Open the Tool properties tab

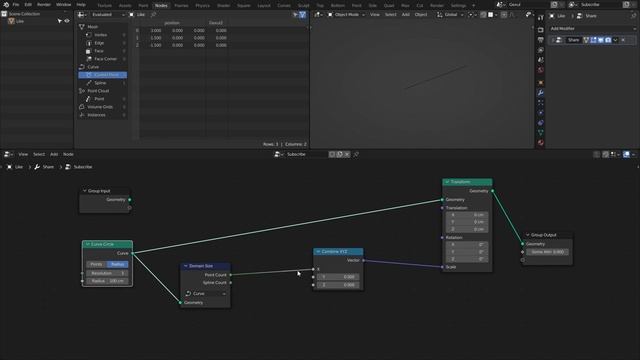[541, 18]
